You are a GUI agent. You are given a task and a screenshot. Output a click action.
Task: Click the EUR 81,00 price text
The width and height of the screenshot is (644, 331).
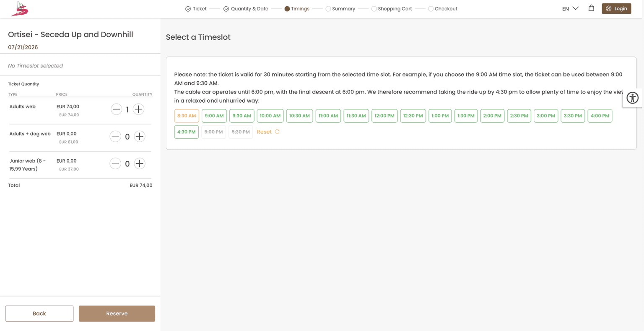[x=69, y=142]
